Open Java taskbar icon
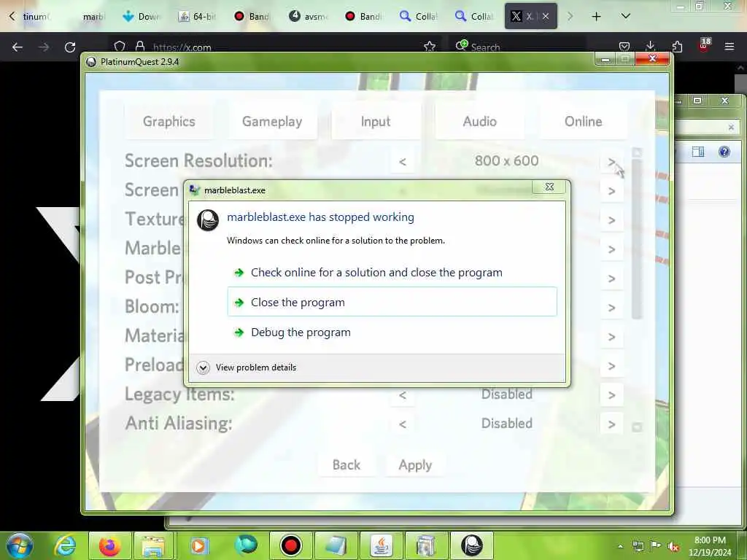 click(x=382, y=545)
